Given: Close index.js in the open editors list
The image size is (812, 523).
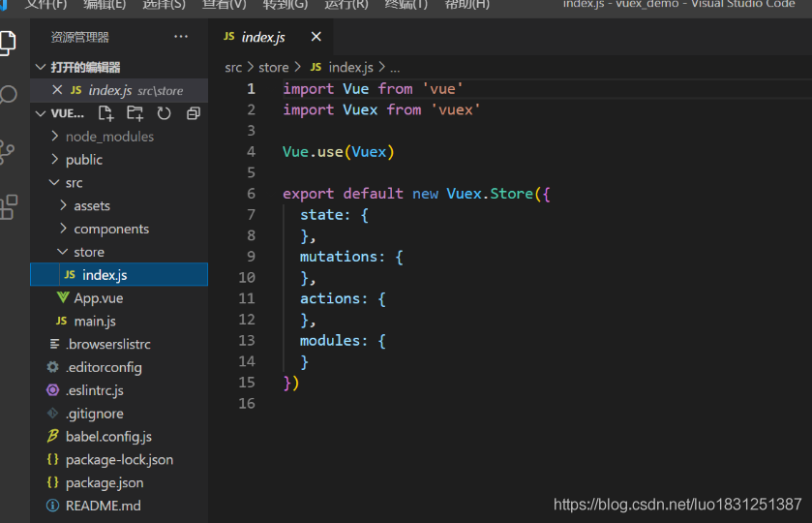Looking at the screenshot, I should pos(57,90).
